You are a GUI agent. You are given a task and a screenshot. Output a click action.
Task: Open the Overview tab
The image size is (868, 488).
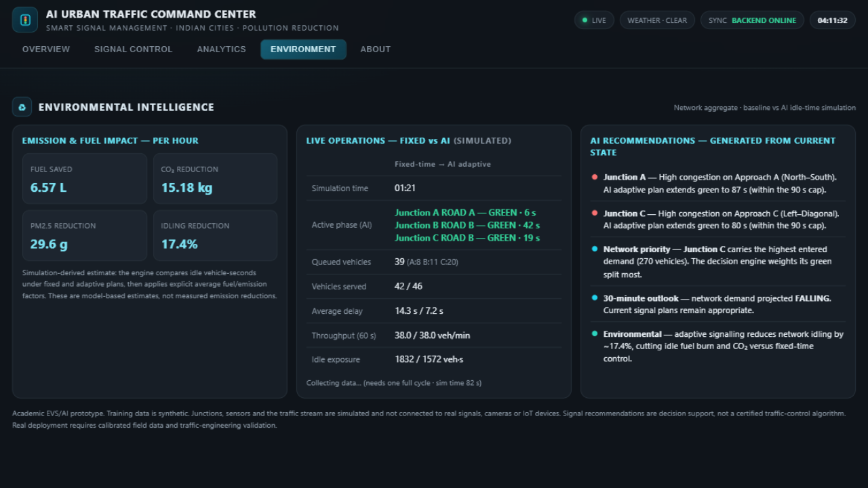pyautogui.click(x=46, y=49)
